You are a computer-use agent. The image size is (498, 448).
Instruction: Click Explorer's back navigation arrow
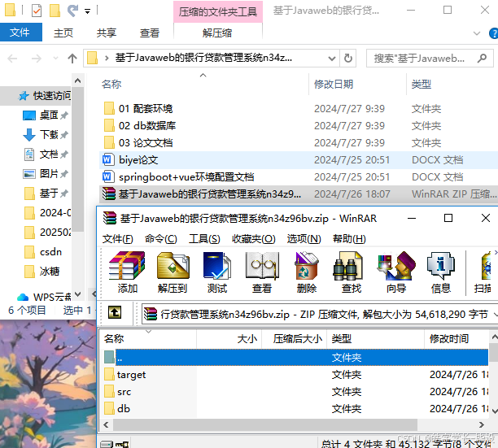12,59
